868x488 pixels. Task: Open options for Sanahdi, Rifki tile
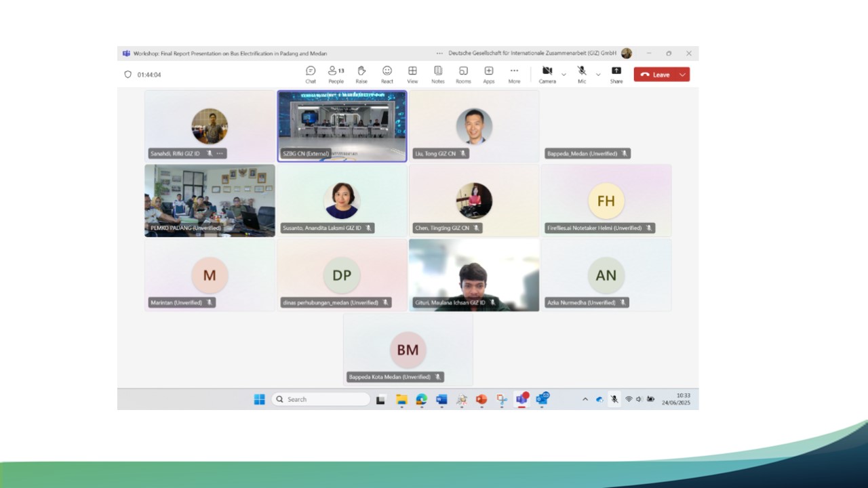coord(220,154)
